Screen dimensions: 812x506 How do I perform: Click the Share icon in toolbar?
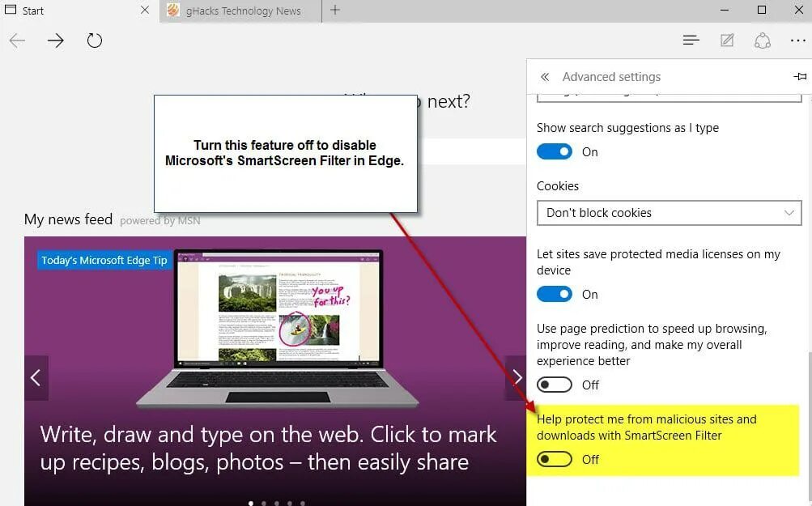pos(763,40)
